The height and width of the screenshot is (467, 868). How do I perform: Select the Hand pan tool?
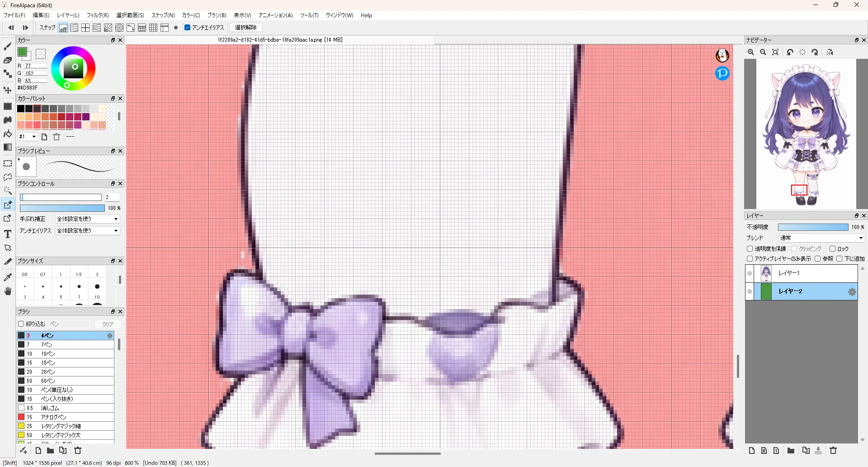point(8,291)
